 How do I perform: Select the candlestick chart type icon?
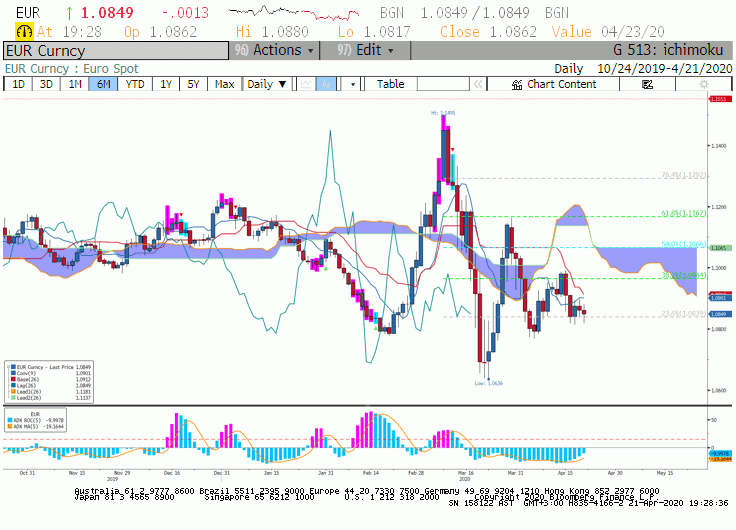click(326, 84)
